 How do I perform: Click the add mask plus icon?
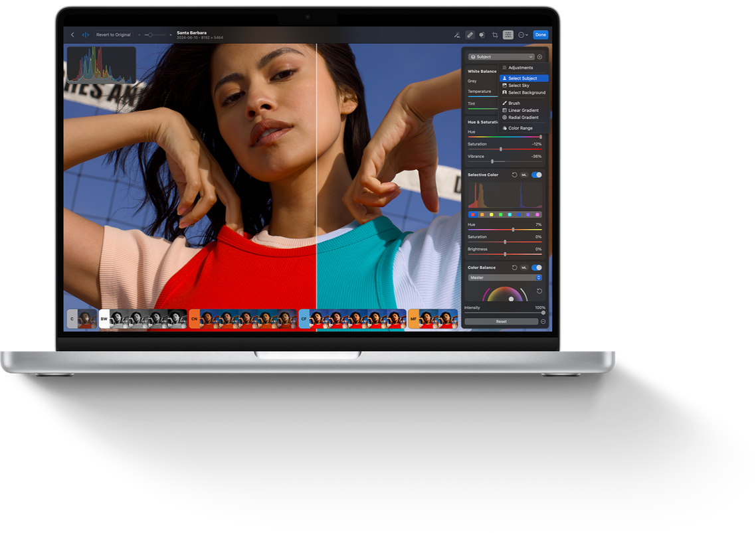pos(539,57)
